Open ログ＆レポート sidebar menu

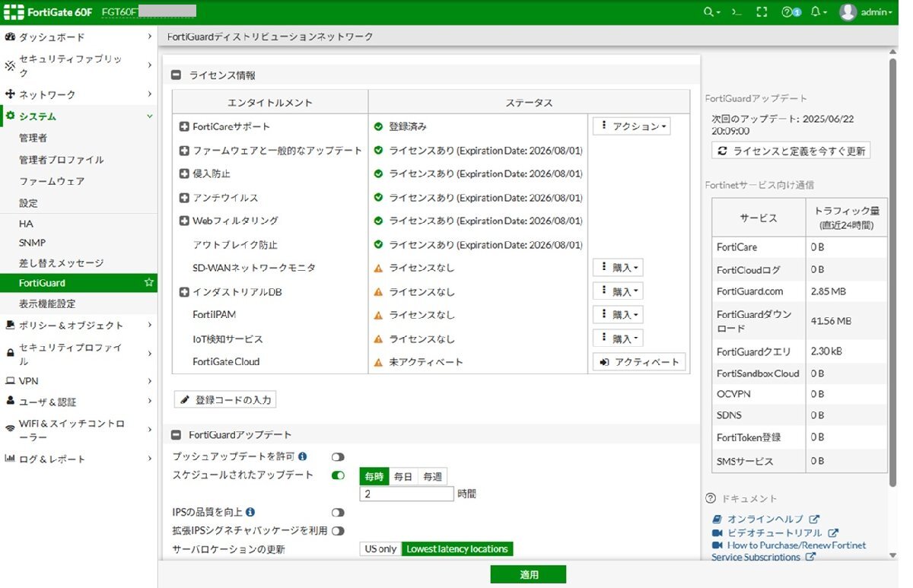(x=79, y=459)
